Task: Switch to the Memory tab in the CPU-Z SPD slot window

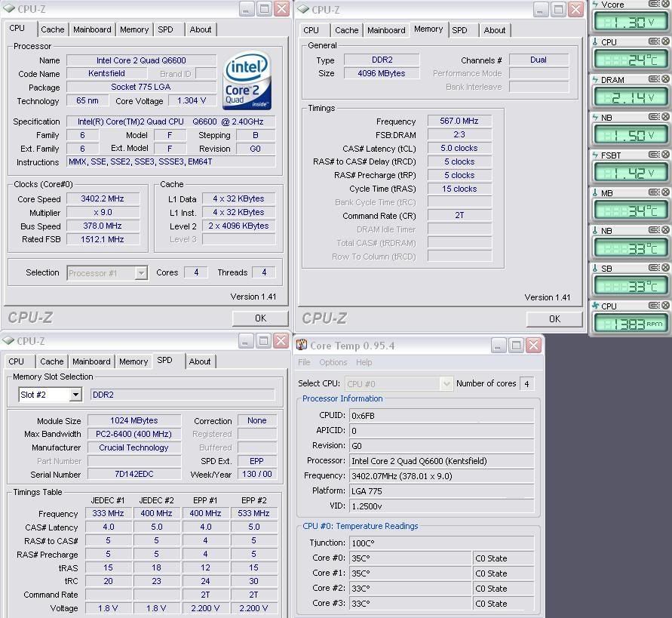Action: [133, 361]
